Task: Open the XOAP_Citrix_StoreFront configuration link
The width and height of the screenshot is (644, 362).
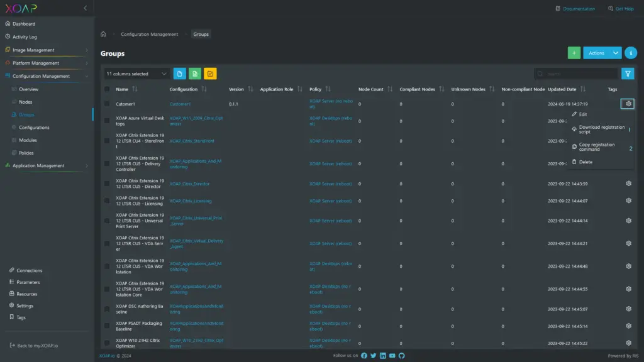Action: click(192, 141)
